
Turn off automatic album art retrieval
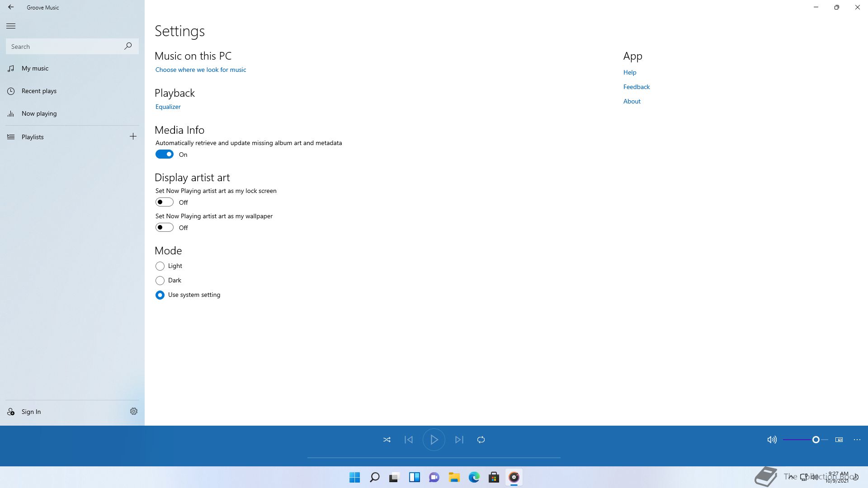pos(164,155)
